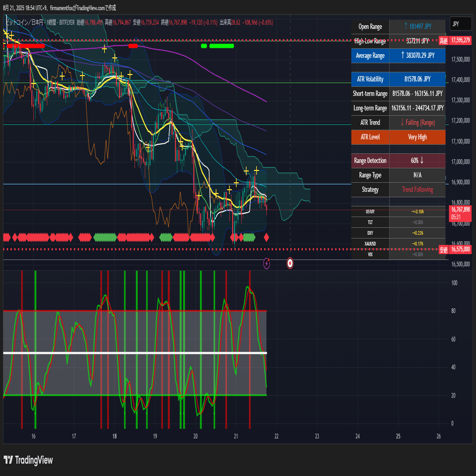This screenshot has height=476, width=476.
Task: Click the Long-term Range label
Action: tap(370, 108)
